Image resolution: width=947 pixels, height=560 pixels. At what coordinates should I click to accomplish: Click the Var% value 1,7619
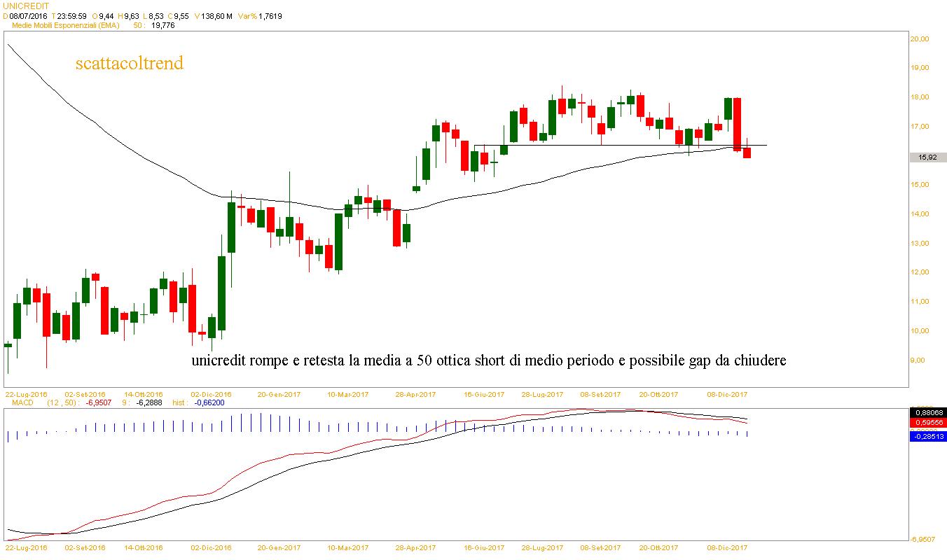(x=270, y=15)
